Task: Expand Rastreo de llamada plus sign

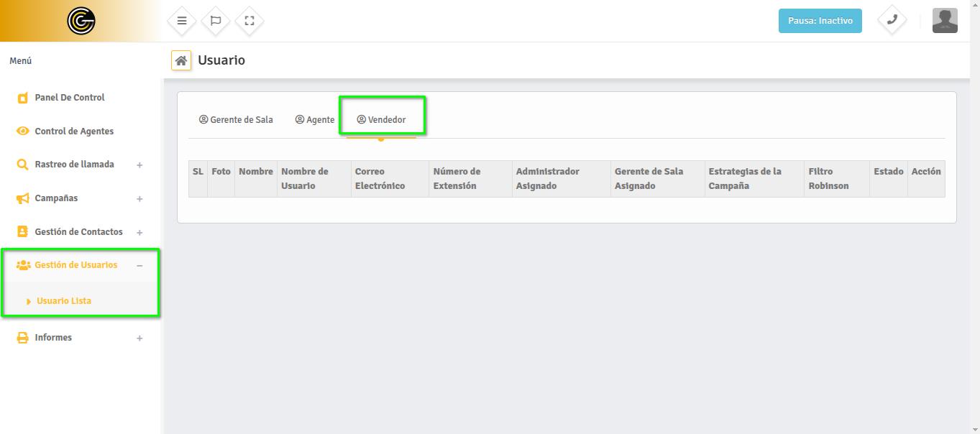Action: tap(139, 165)
